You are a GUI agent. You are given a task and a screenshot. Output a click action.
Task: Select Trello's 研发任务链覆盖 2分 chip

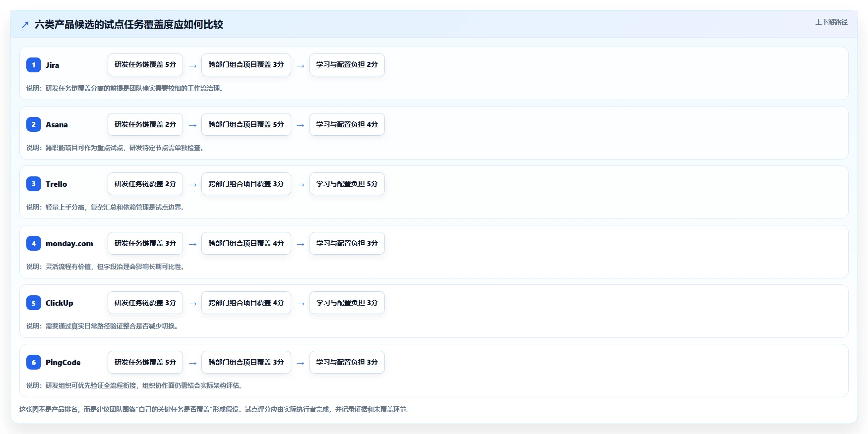tap(145, 184)
